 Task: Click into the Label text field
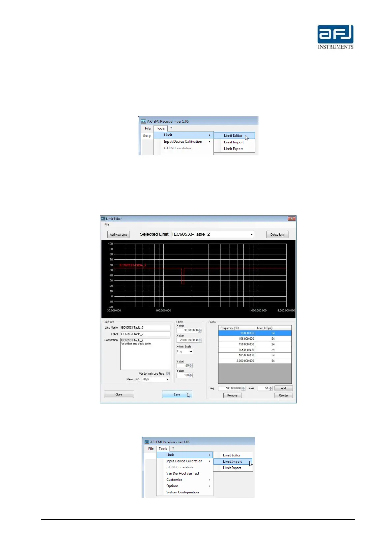(x=145, y=334)
